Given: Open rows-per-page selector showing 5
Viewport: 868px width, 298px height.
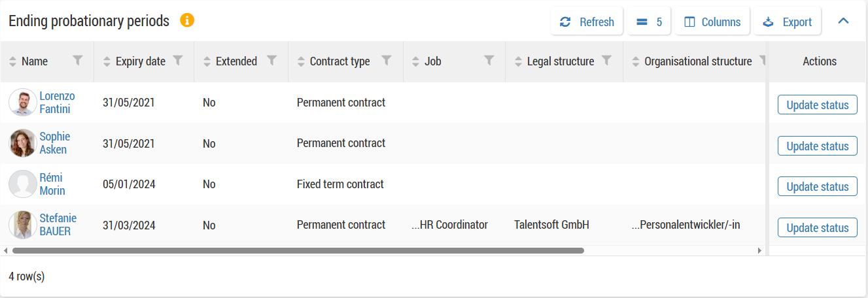Looking at the screenshot, I should (x=649, y=22).
